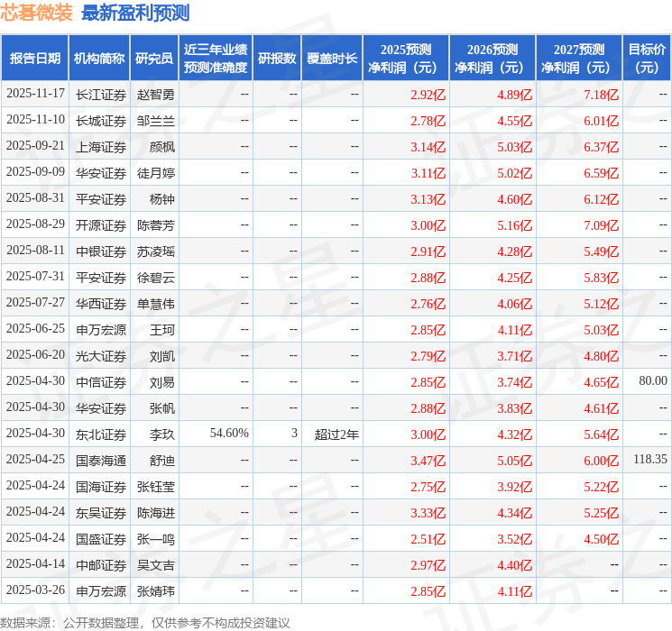Select analyst name 舒迪
The height and width of the screenshot is (631, 672).
click(162, 461)
